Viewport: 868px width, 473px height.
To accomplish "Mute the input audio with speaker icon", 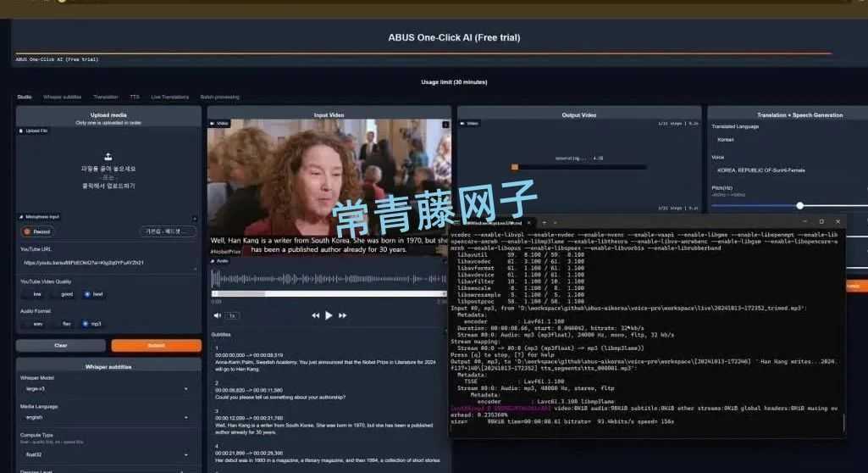I will (x=217, y=315).
